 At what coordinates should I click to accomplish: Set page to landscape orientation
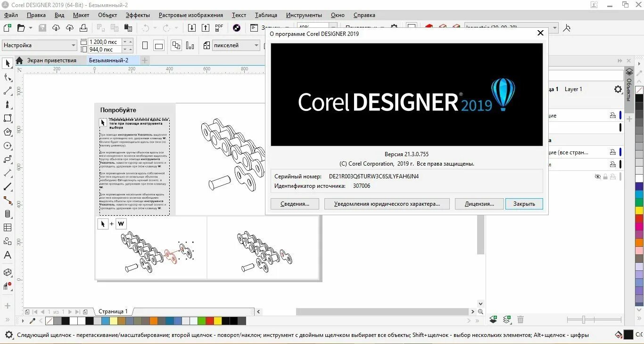[159, 45]
